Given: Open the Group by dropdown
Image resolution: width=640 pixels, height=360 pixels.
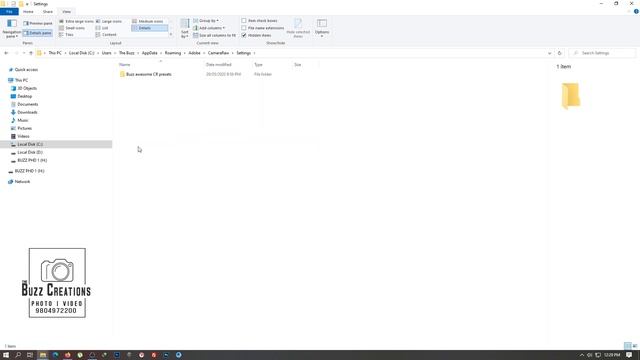Looking at the screenshot, I should pos(206,20).
